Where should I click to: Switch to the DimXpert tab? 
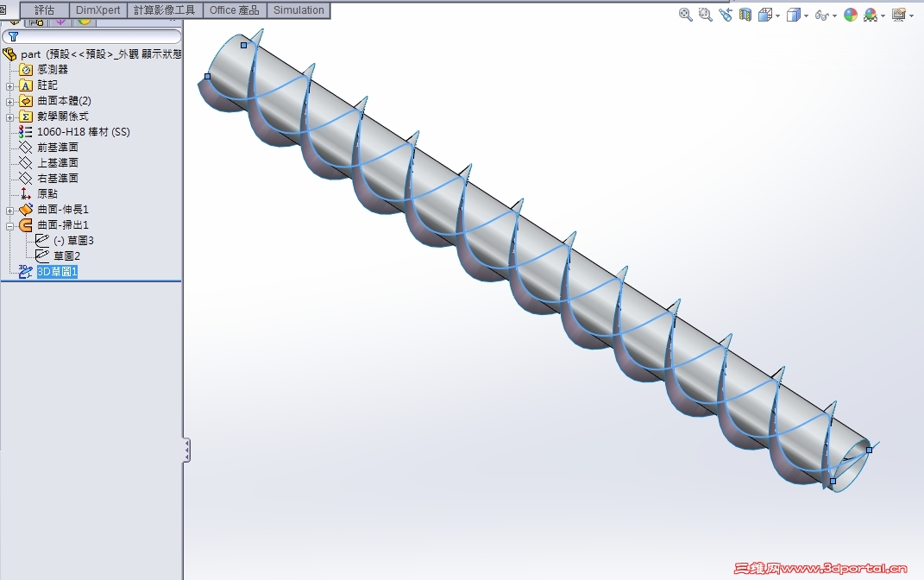97,10
